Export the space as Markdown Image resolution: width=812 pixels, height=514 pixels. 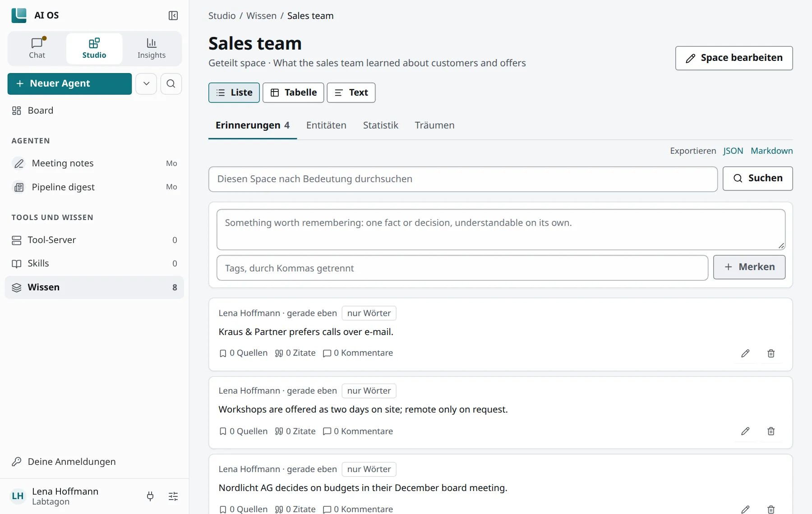(x=771, y=151)
